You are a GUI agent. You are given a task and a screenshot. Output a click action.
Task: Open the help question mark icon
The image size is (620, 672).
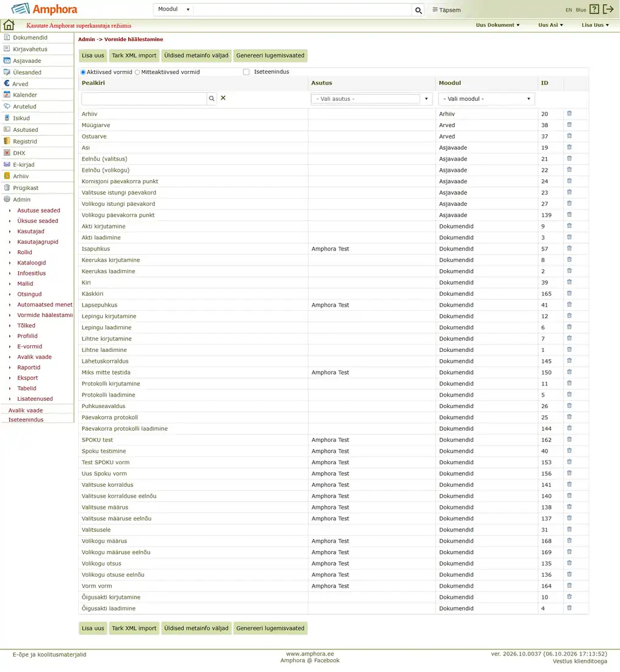(594, 9)
